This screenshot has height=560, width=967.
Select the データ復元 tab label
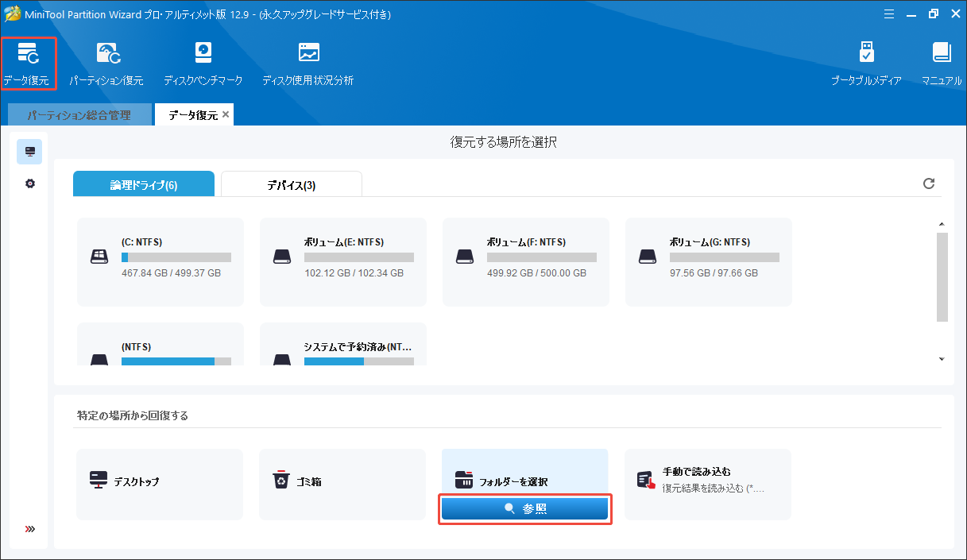(193, 115)
